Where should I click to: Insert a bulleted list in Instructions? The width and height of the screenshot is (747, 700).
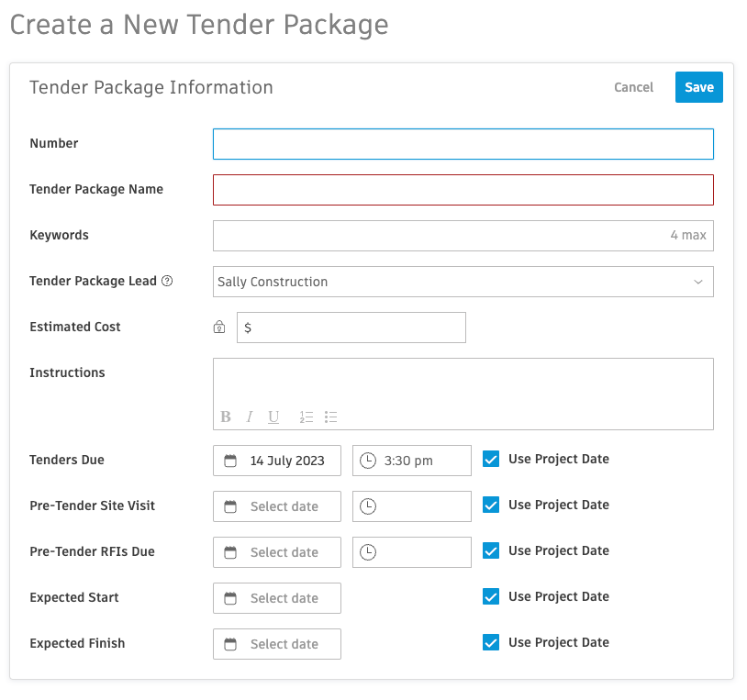330,417
